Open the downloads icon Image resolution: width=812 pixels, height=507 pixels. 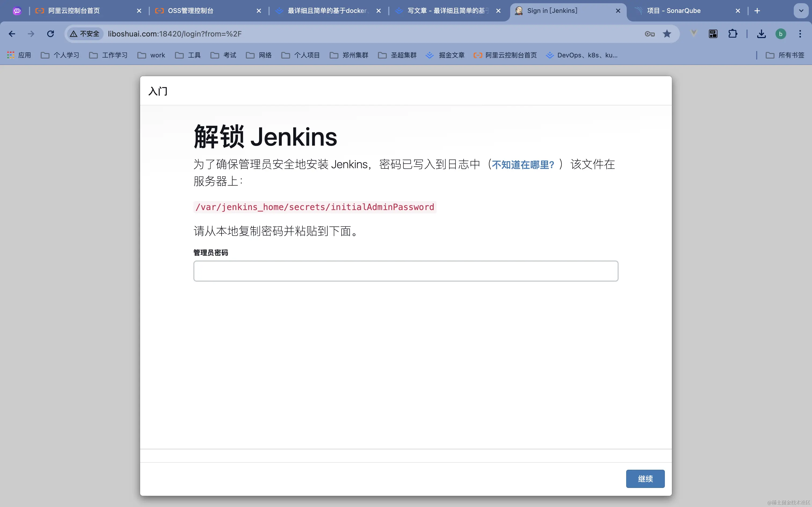[x=761, y=34]
